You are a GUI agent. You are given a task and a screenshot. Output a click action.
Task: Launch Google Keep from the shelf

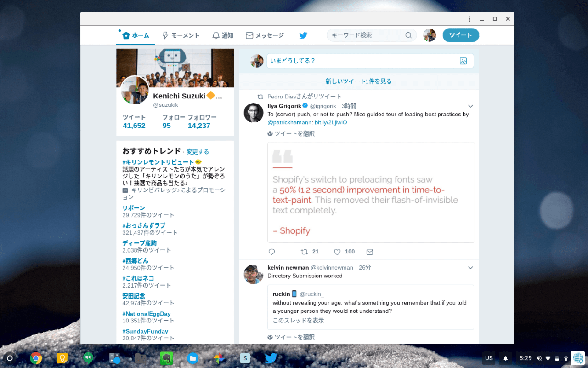(62, 358)
